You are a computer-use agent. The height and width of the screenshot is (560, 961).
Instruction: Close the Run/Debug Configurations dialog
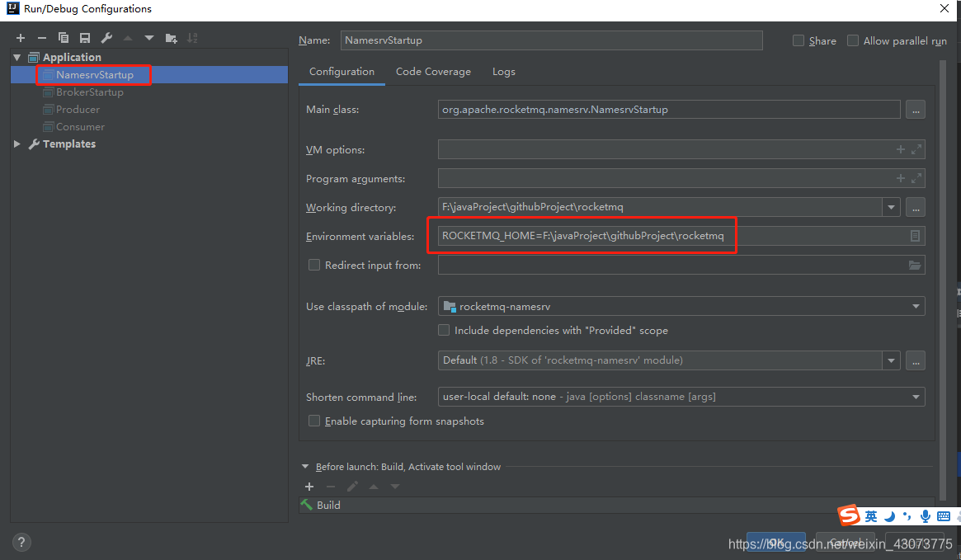pos(944,8)
